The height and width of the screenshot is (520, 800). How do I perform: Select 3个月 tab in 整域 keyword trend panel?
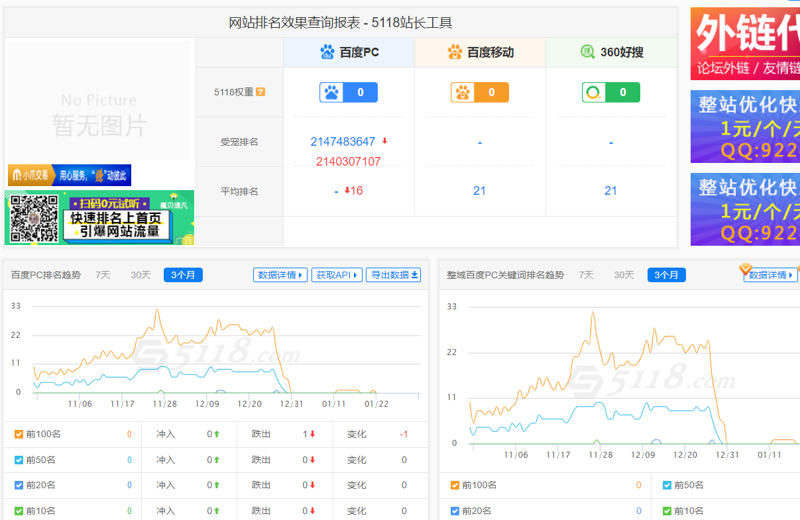point(666,275)
